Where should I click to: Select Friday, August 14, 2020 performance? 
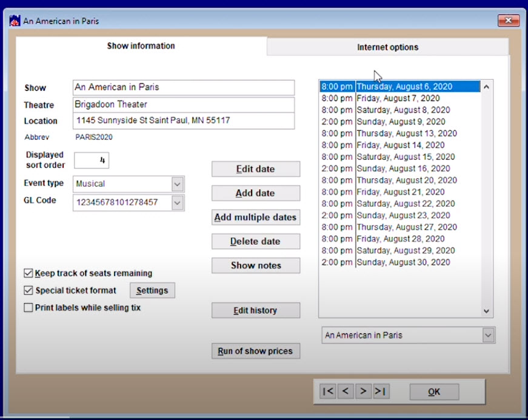tap(399, 145)
